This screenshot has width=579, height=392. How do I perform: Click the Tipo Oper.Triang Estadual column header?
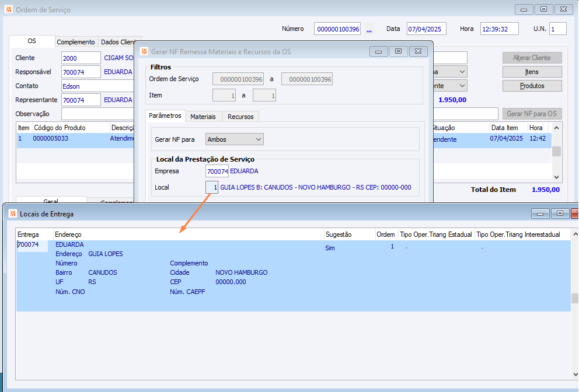tap(436, 235)
